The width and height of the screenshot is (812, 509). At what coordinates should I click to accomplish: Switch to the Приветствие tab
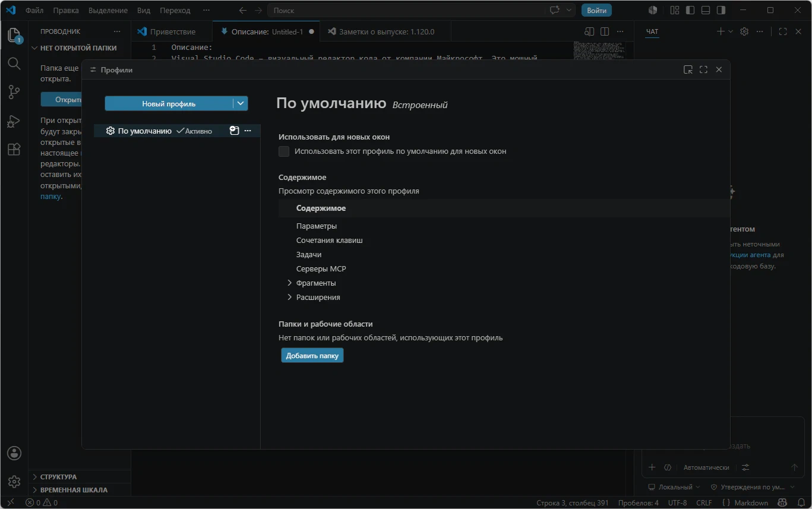point(172,31)
